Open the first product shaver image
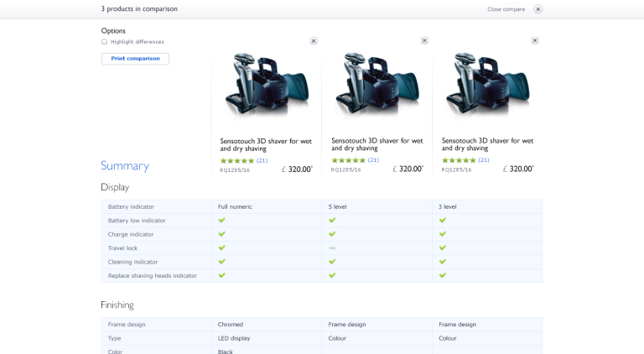644x354 pixels. [267, 85]
